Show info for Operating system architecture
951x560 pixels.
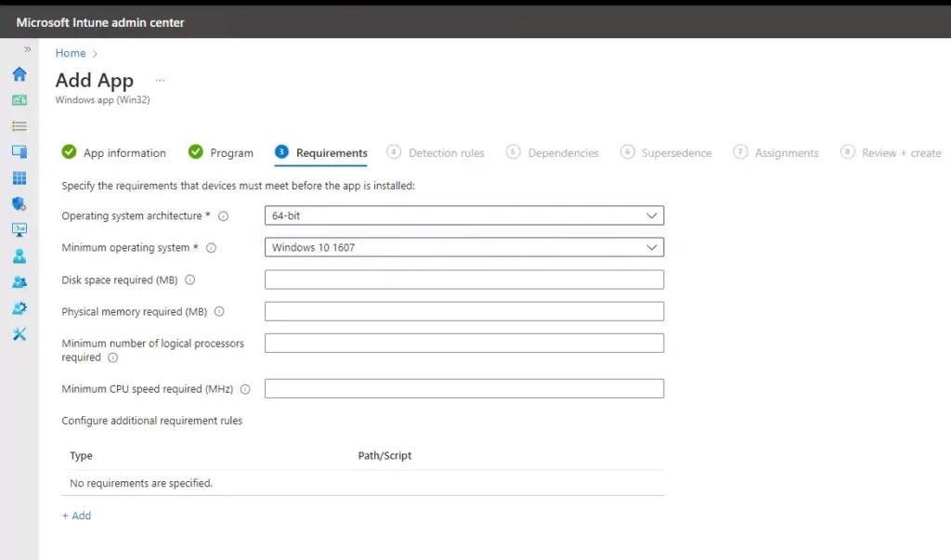pos(223,216)
